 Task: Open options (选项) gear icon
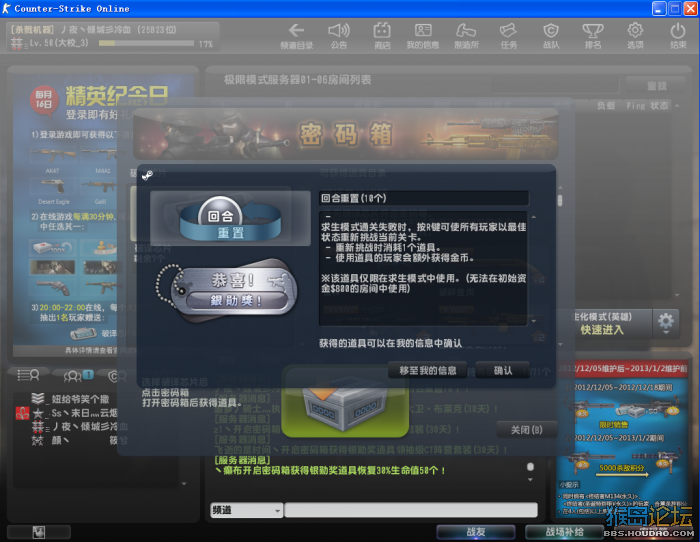(635, 36)
